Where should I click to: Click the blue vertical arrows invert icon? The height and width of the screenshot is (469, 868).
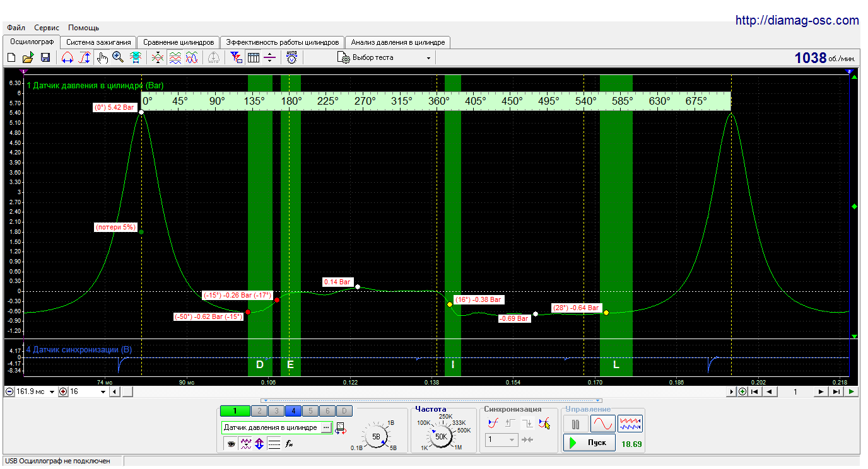click(x=259, y=444)
